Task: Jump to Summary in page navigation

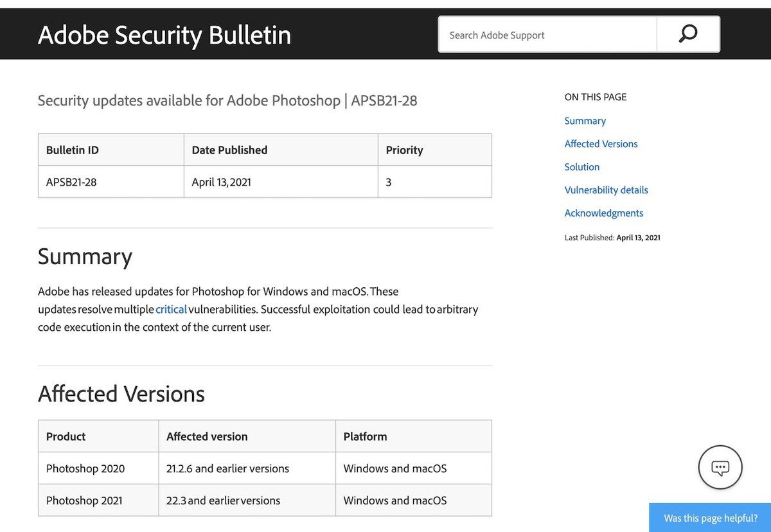Action: pyautogui.click(x=585, y=121)
